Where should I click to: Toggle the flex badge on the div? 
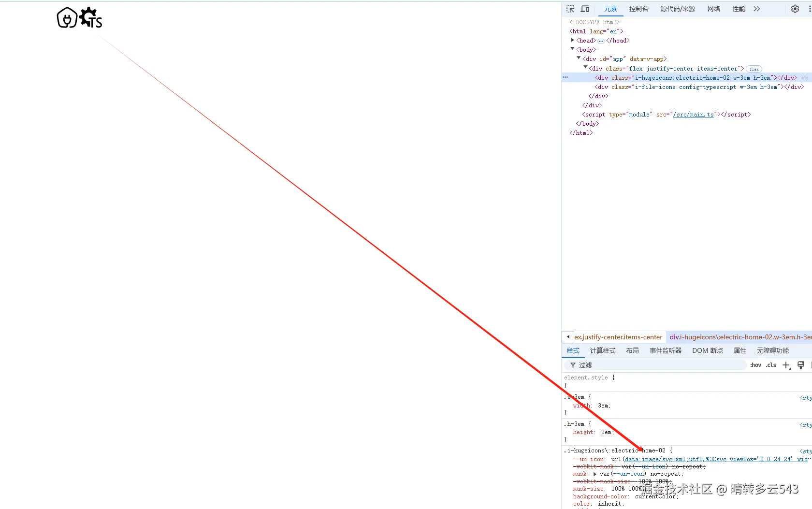754,69
